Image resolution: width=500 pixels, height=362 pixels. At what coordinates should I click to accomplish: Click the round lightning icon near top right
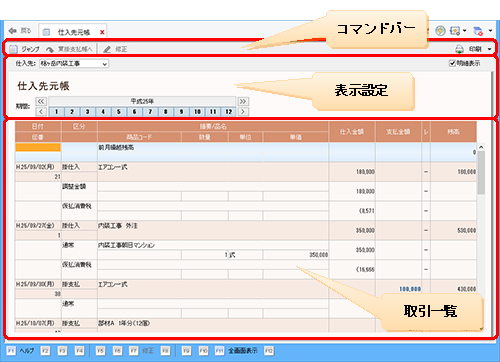(x=440, y=31)
